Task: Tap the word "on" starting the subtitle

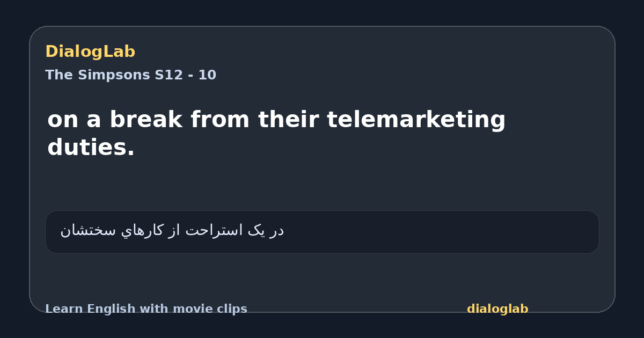Action: coord(63,120)
